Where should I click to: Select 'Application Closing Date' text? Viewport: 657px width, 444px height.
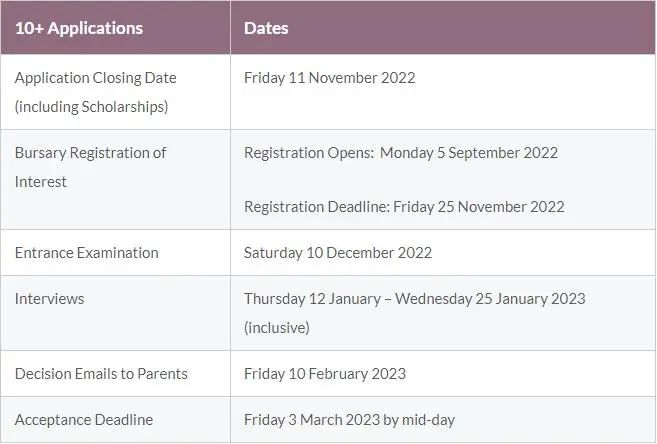[96, 78]
